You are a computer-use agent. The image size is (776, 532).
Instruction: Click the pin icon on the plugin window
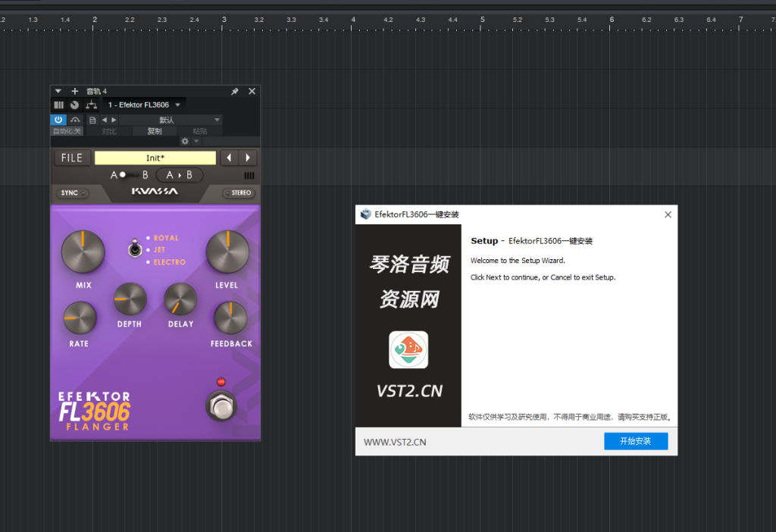click(235, 91)
